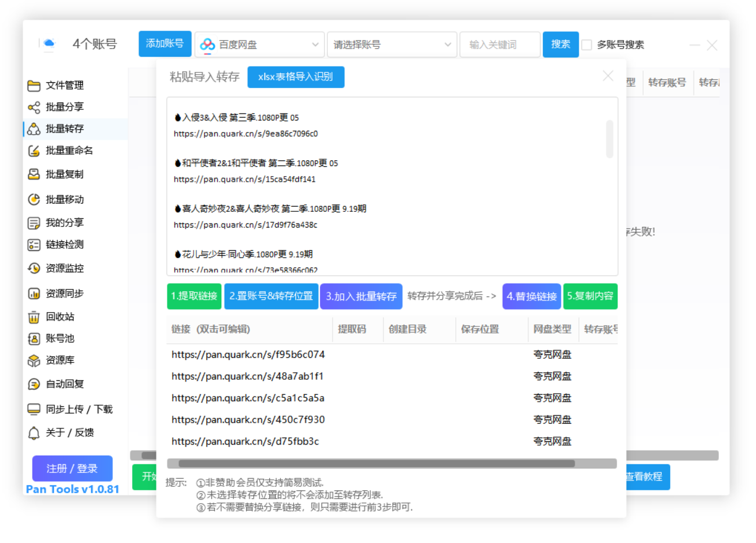
Task: Open the 链接检测 tool
Action: click(64, 244)
